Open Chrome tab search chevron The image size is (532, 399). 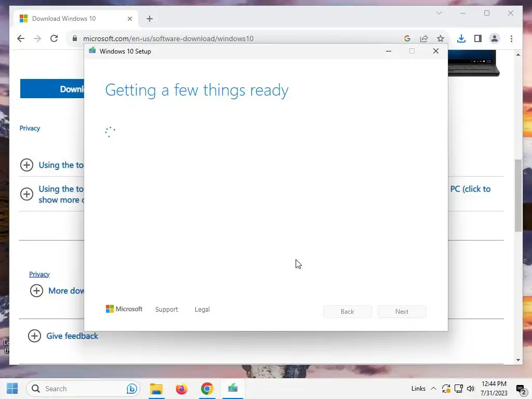[x=438, y=13]
